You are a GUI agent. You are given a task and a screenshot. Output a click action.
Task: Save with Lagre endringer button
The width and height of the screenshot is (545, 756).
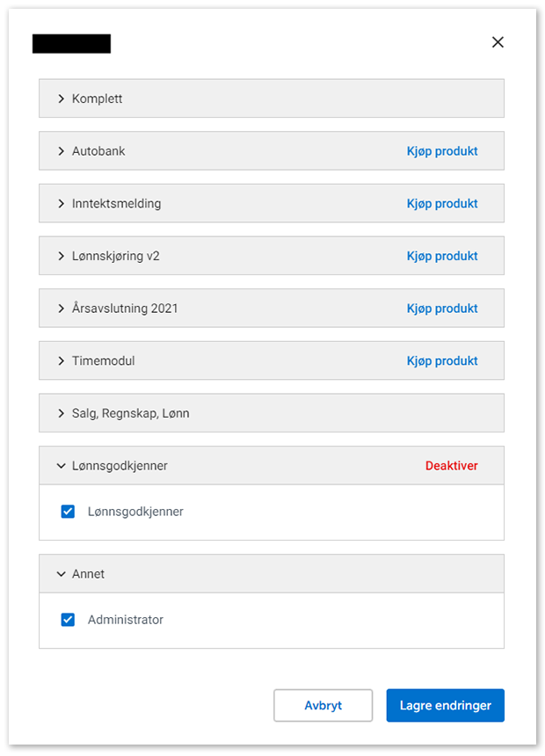click(x=445, y=705)
